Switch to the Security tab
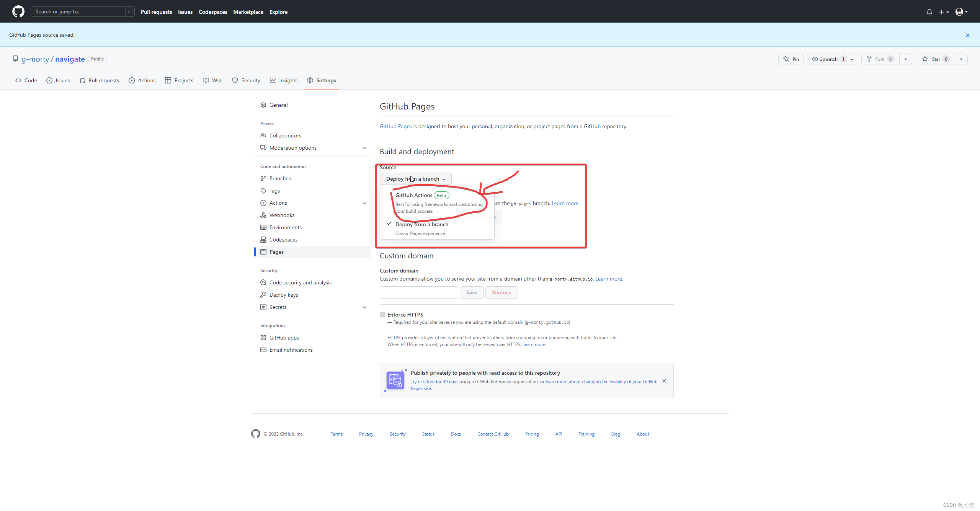Viewport: 980px width, 511px height. (246, 80)
